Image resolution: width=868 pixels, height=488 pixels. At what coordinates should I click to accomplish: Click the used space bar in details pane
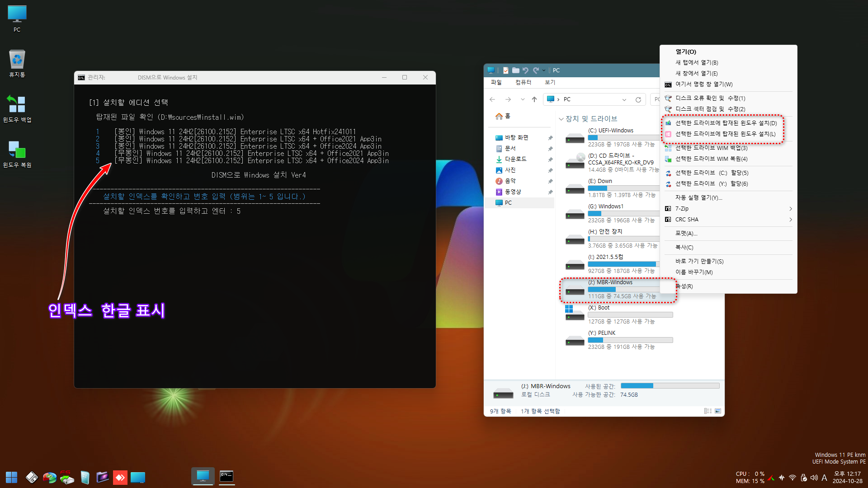[670, 386]
